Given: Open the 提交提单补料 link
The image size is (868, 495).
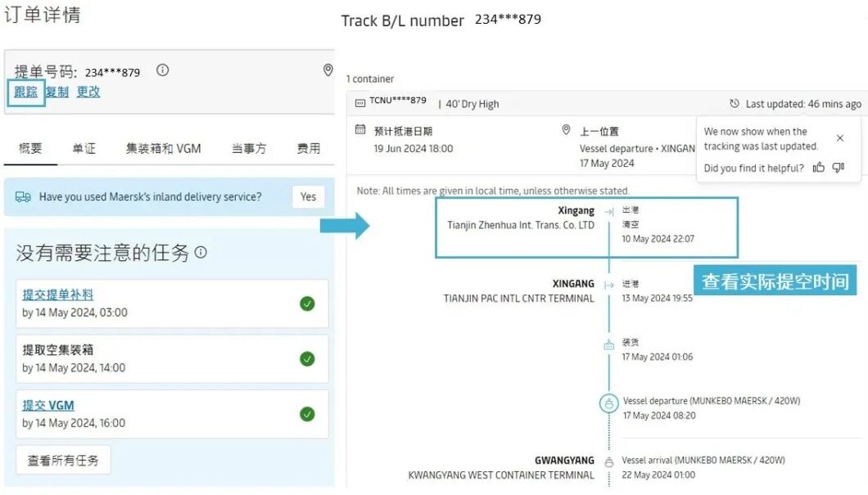Looking at the screenshot, I should [58, 295].
